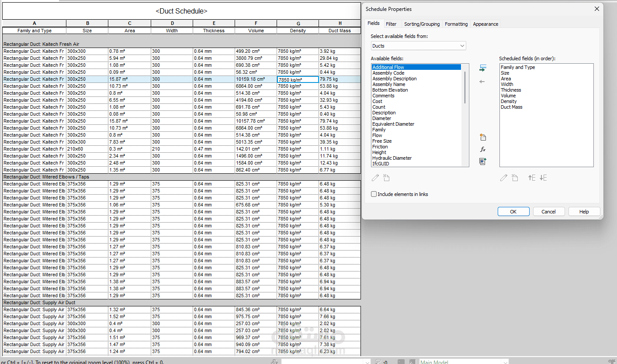The height and width of the screenshot is (364, 617).
Task: Open the Sorting/Grouping tab
Action: click(422, 24)
